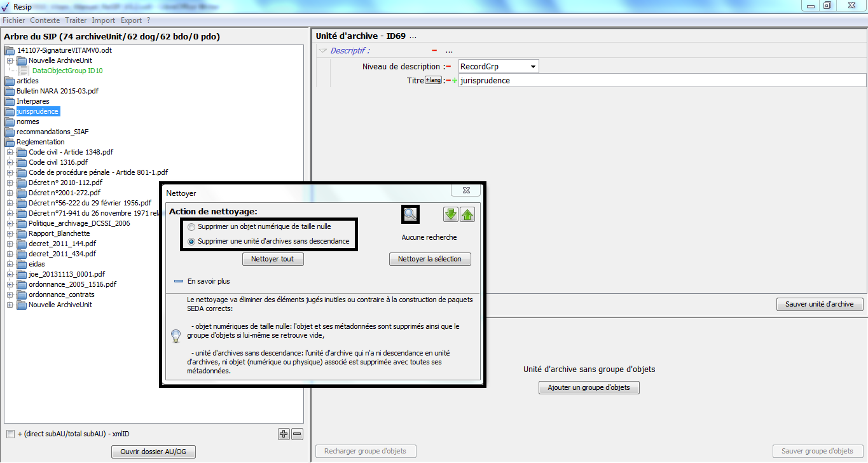Click the 'Nettoyer tout' button
The image size is (868, 463).
pos(273,259)
